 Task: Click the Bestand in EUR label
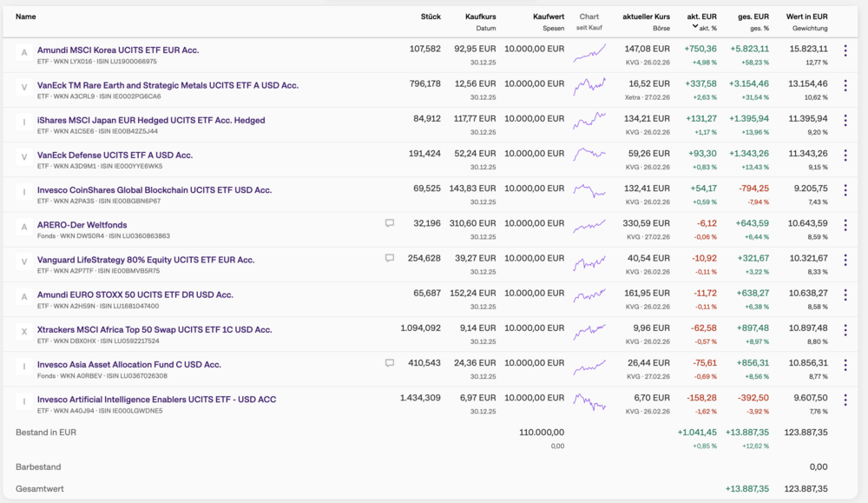[46, 432]
